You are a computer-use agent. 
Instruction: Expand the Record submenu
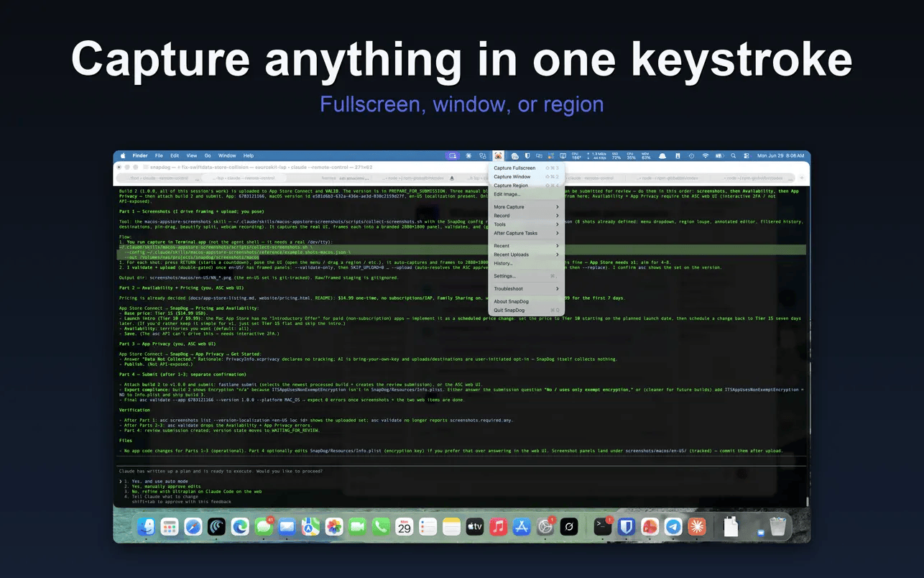[526, 216]
